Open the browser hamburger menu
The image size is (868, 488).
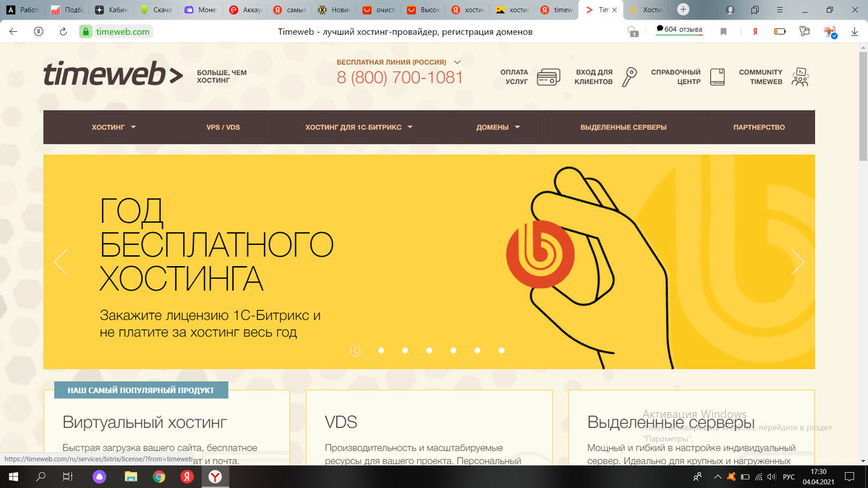(x=780, y=10)
